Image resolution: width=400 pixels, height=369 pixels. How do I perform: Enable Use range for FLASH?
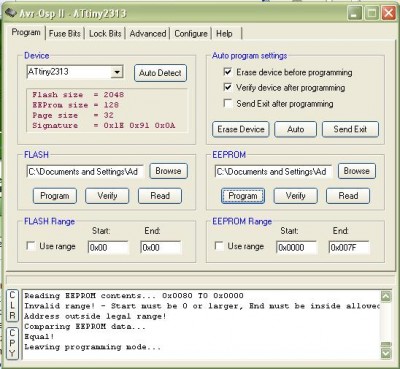(31, 246)
